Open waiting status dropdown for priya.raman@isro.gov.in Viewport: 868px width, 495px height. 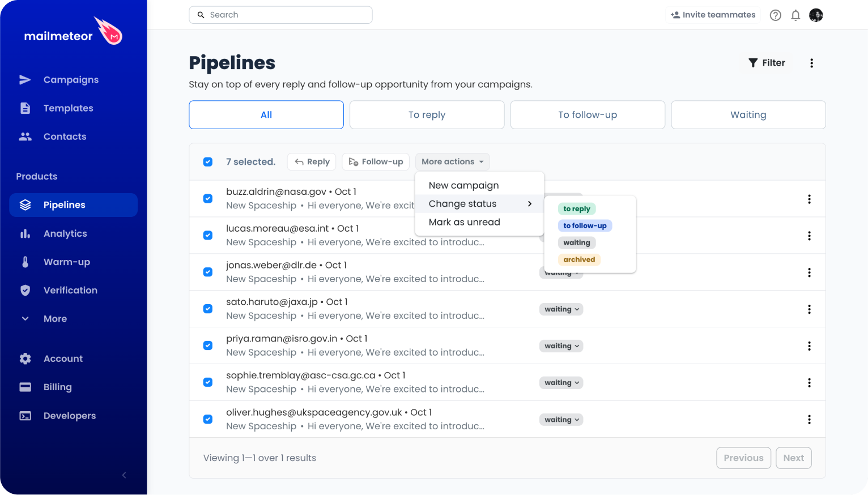click(x=561, y=346)
